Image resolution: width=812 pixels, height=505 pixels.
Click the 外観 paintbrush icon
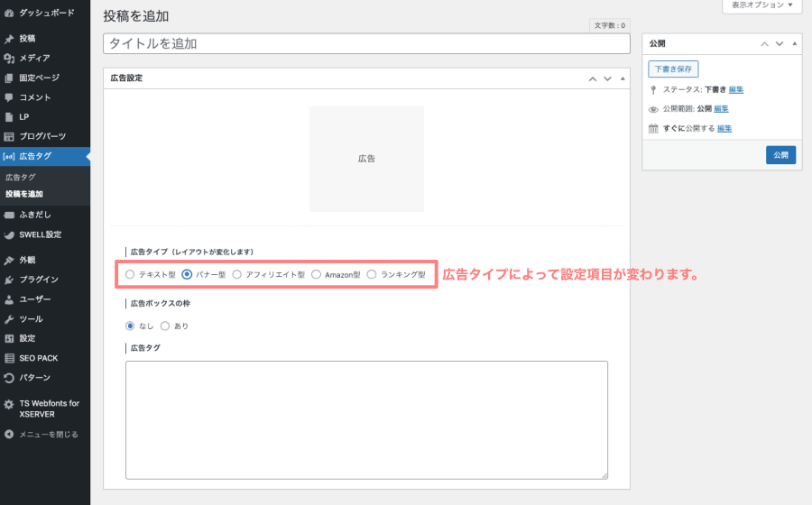pyautogui.click(x=9, y=261)
